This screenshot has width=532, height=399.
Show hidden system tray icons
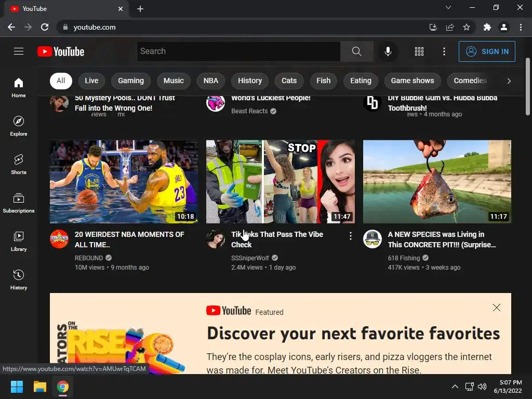coord(455,387)
